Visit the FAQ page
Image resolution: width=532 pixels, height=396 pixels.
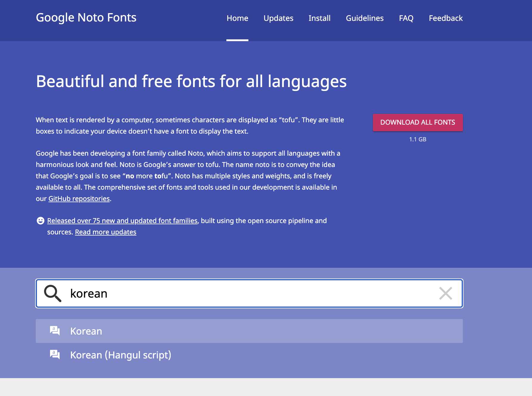click(x=406, y=18)
